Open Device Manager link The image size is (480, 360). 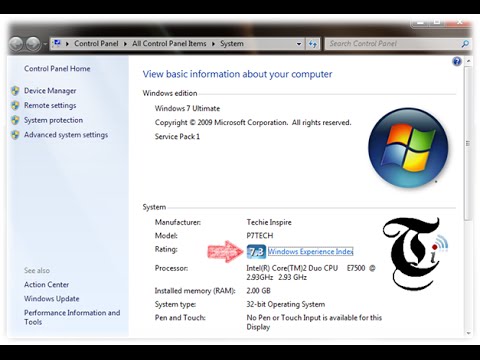click(50, 91)
